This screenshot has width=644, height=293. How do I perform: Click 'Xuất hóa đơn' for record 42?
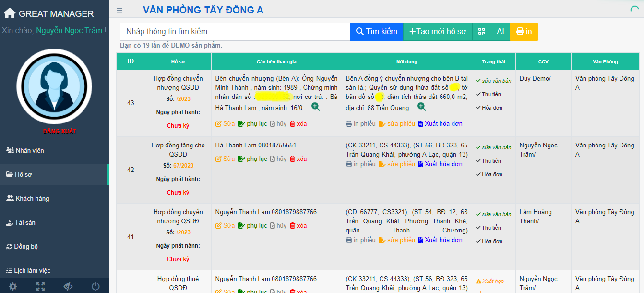[x=440, y=164]
